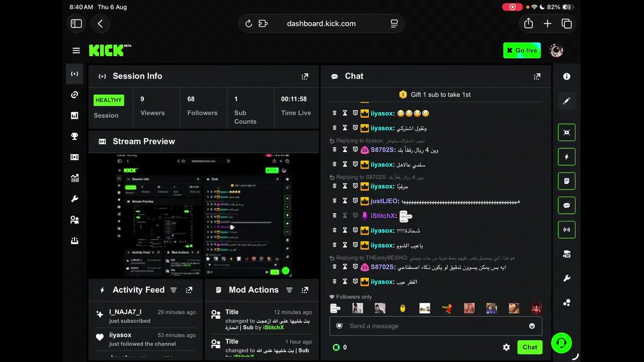
Task: Open the cameras icon in right sidebar
Action: [x=567, y=254]
